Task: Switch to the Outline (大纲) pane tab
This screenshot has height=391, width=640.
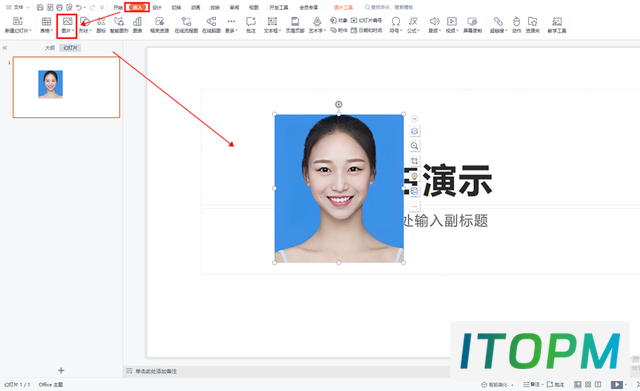Action: 50,48
